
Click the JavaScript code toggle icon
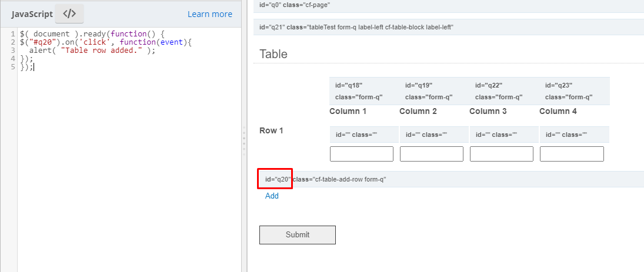tap(69, 14)
